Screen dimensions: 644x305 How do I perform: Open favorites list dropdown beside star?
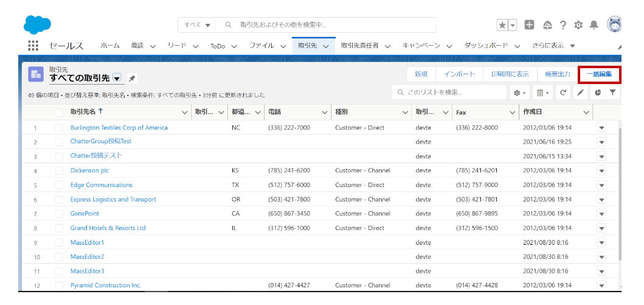pyautogui.click(x=513, y=25)
